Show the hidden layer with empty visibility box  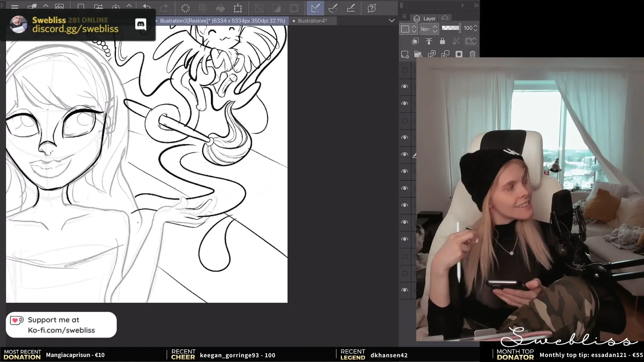click(x=405, y=70)
